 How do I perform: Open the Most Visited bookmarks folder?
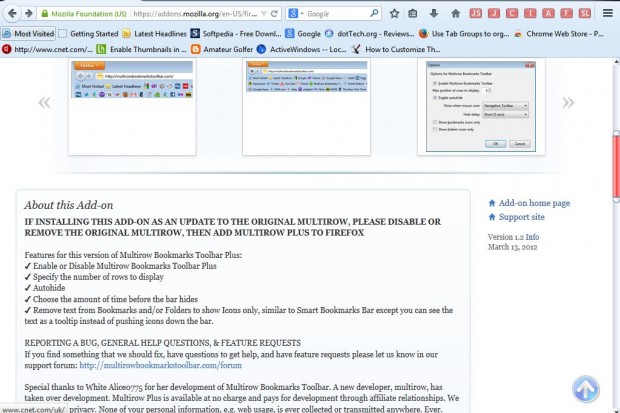pyautogui.click(x=29, y=34)
